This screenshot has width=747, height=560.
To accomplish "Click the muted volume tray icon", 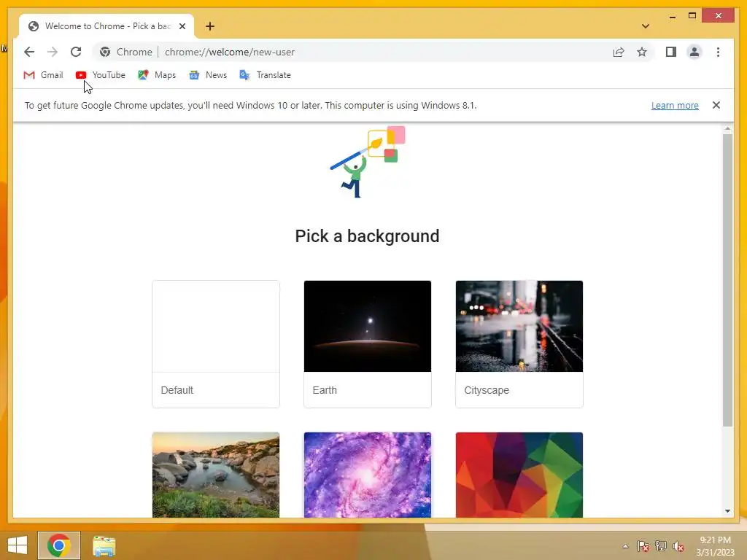I will (678, 546).
